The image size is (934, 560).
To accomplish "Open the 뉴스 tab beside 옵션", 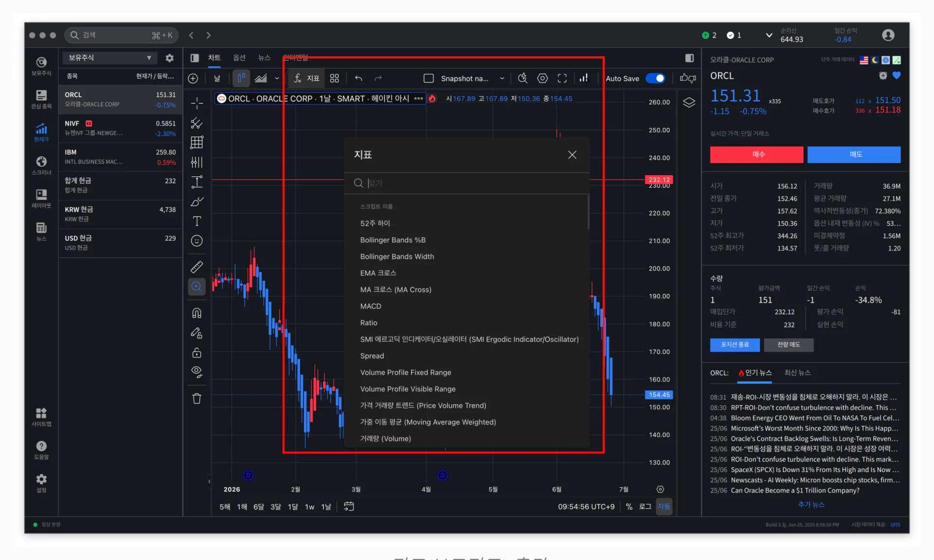I will [x=264, y=57].
